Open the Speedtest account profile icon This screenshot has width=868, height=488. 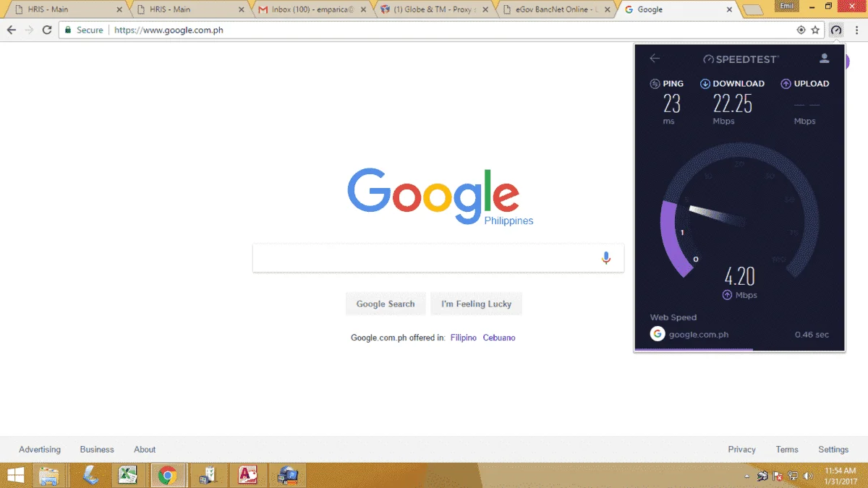click(824, 59)
